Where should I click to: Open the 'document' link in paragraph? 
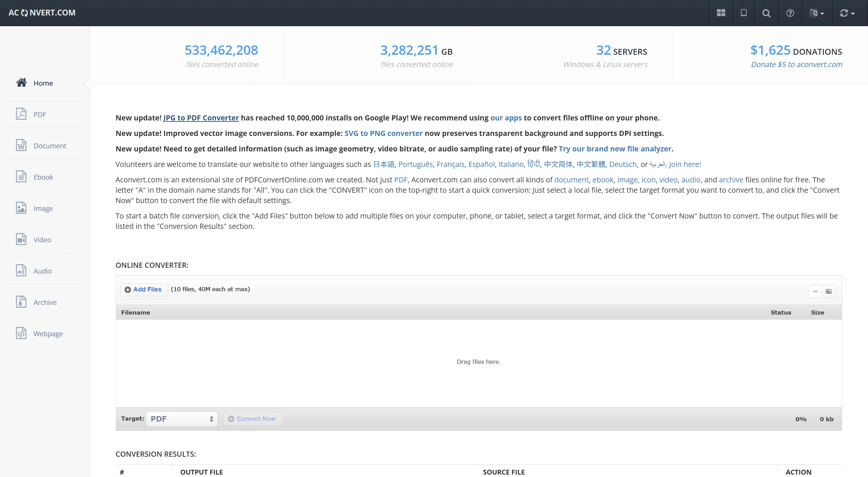point(571,180)
